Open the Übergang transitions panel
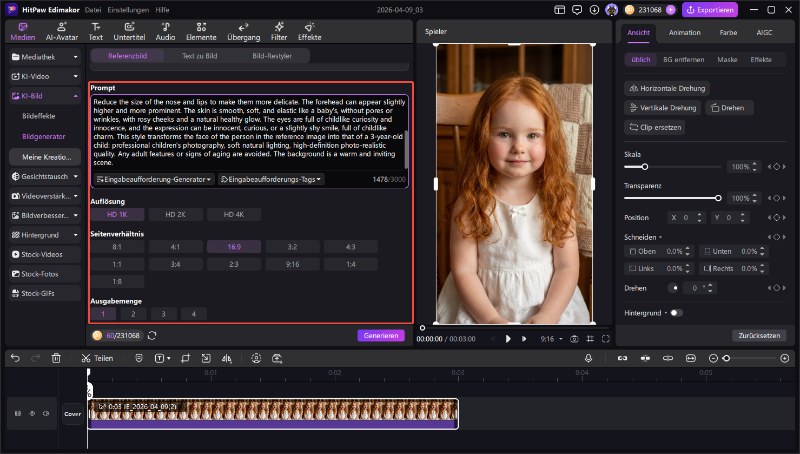Image resolution: width=800 pixels, height=454 pixels. tap(242, 31)
